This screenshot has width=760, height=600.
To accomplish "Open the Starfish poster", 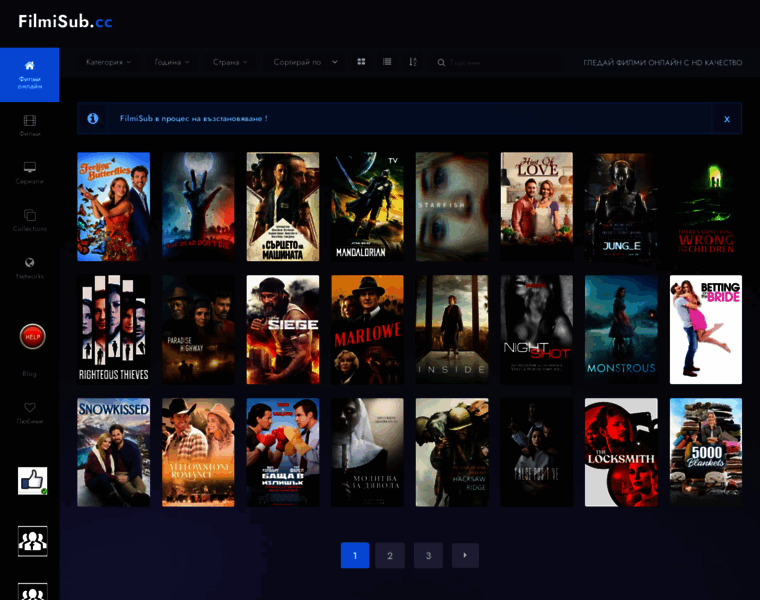I will [x=452, y=207].
